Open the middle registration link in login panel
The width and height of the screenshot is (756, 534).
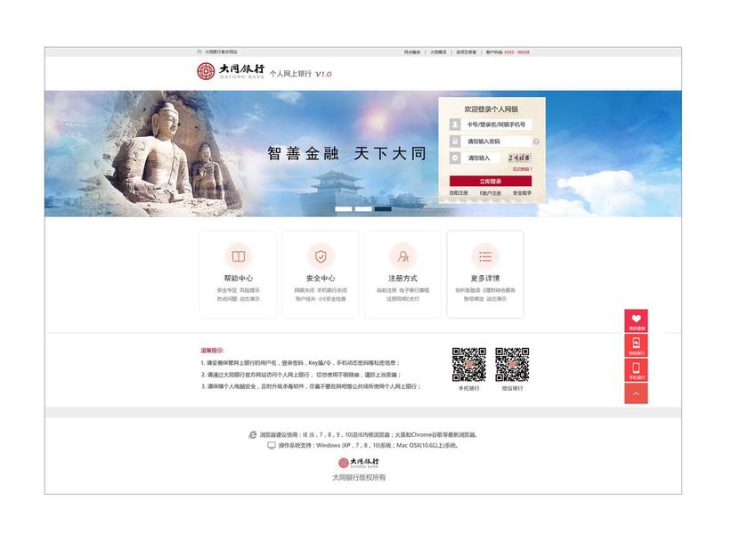(491, 193)
